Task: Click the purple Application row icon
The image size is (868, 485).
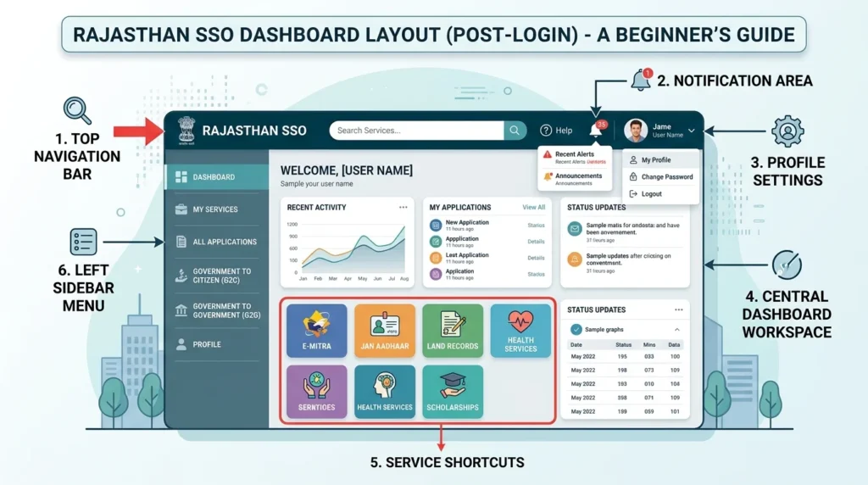Action: click(436, 274)
